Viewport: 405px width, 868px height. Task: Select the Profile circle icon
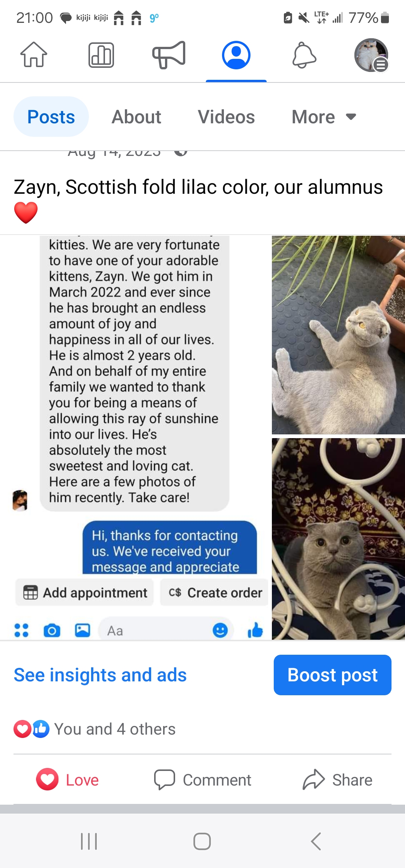point(236,55)
